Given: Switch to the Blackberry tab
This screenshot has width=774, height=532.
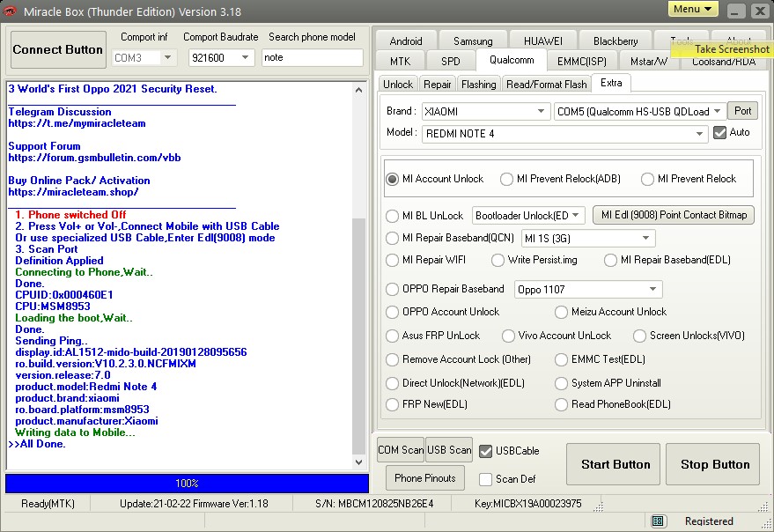Looking at the screenshot, I should click(616, 41).
